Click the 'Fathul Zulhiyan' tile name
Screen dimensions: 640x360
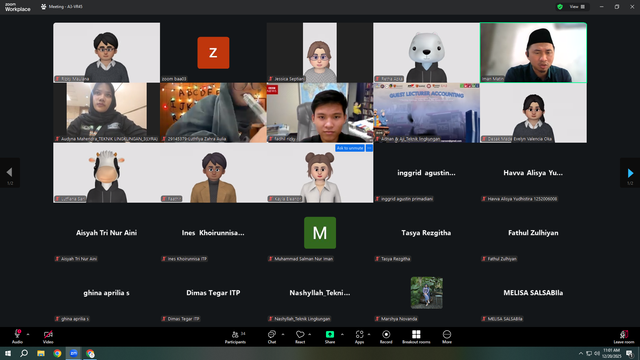click(x=533, y=233)
